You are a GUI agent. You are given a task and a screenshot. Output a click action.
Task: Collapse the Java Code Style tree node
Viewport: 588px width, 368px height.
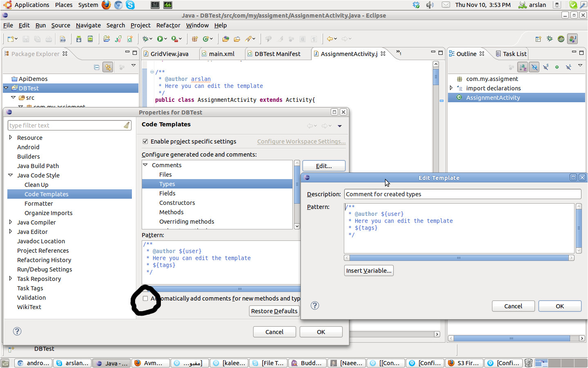(x=11, y=175)
